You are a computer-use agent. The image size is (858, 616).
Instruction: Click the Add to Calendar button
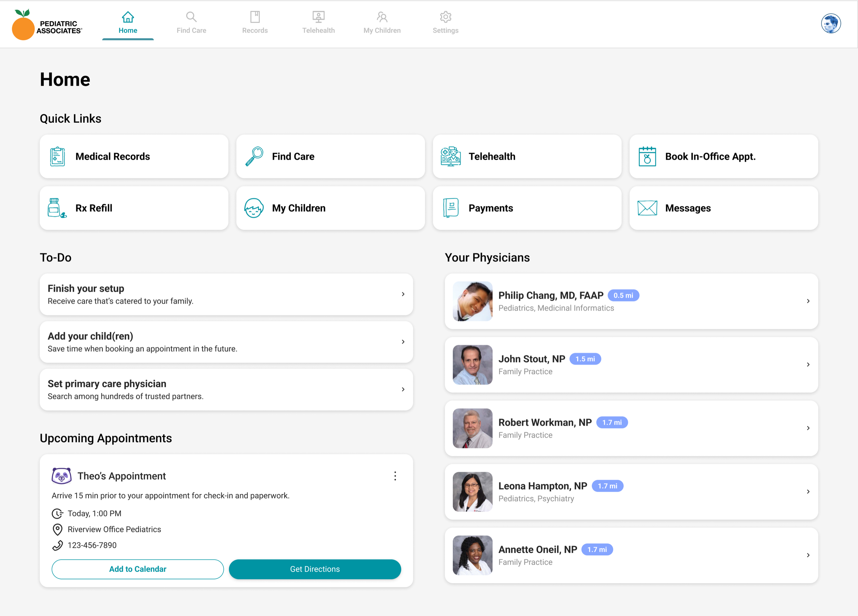click(138, 569)
